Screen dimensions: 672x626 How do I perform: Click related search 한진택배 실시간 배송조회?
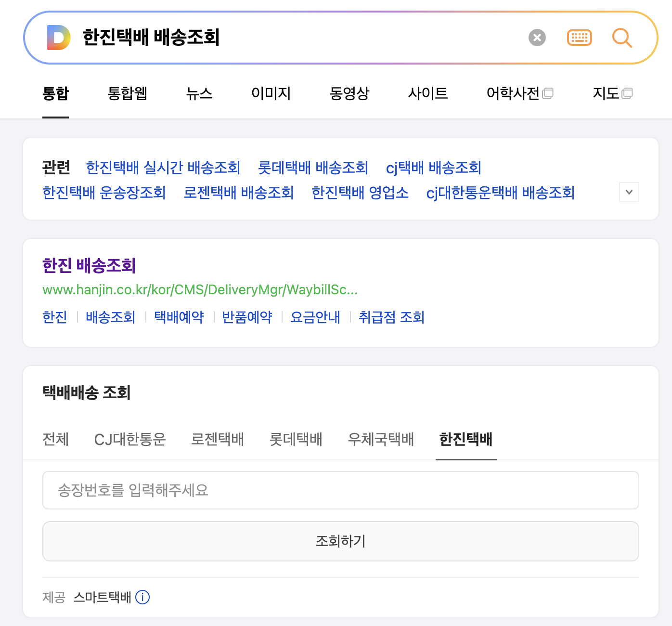163,168
